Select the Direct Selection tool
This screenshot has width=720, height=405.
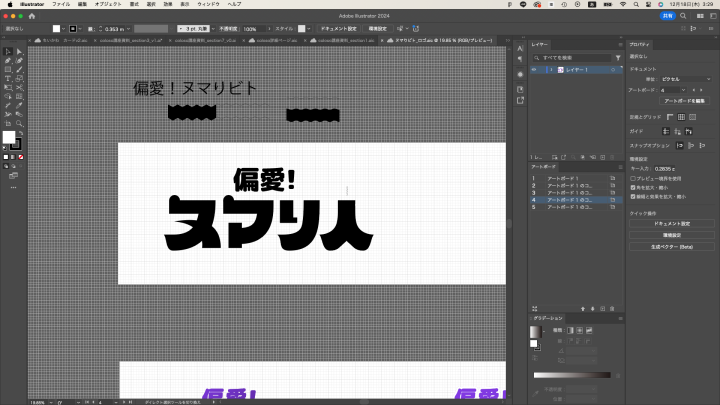coord(19,52)
